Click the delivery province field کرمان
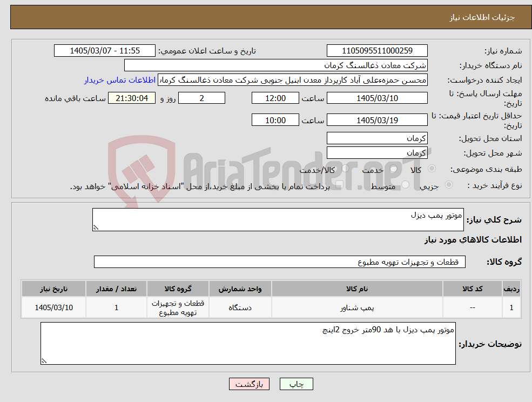 click(377, 138)
